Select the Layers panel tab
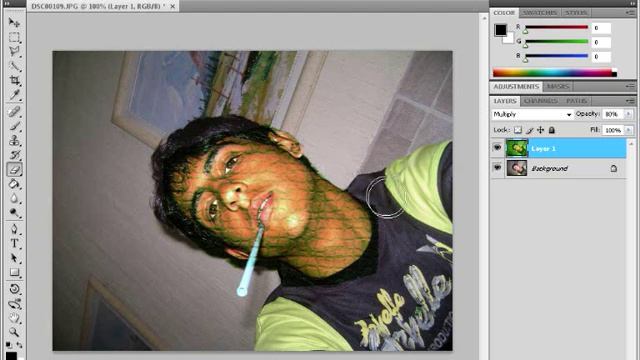Image resolution: width=640 pixels, height=360 pixels. click(505, 101)
